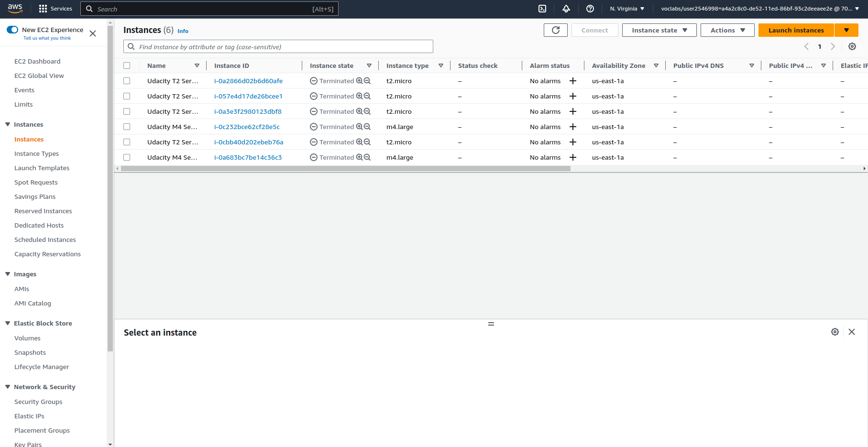Collapse Images sidebar section
Image resolution: width=868 pixels, height=447 pixels.
[8, 274]
